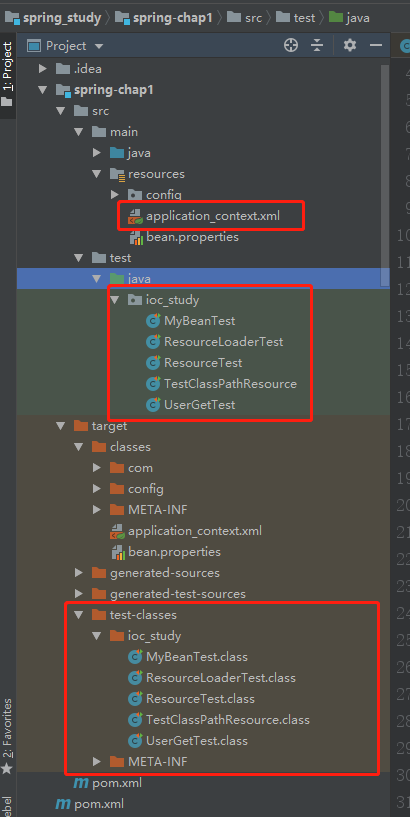This screenshot has height=817, width=410.
Task: Click the collapse all icon in Project panel
Action: (x=317, y=45)
